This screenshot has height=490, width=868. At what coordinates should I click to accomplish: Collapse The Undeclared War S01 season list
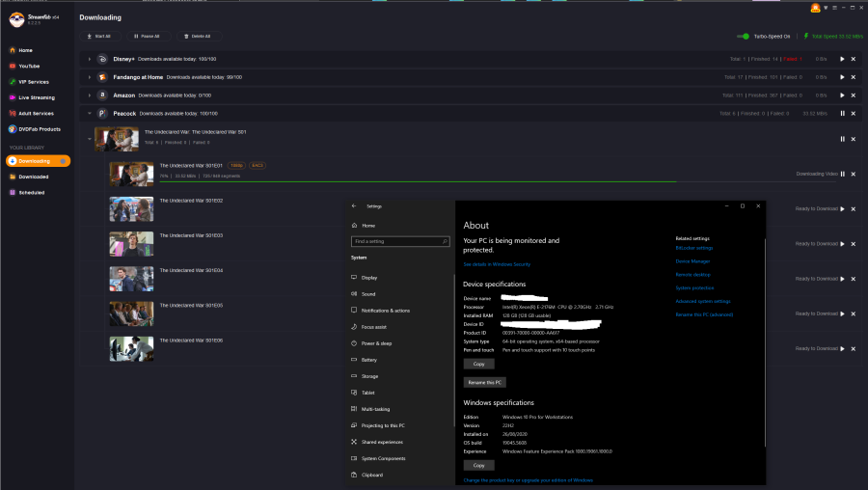point(90,139)
